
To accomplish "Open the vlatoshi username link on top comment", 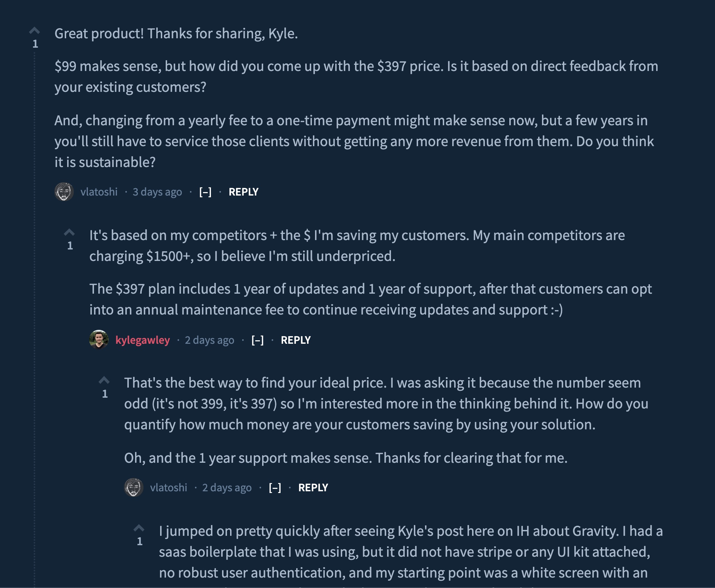I will [x=99, y=192].
